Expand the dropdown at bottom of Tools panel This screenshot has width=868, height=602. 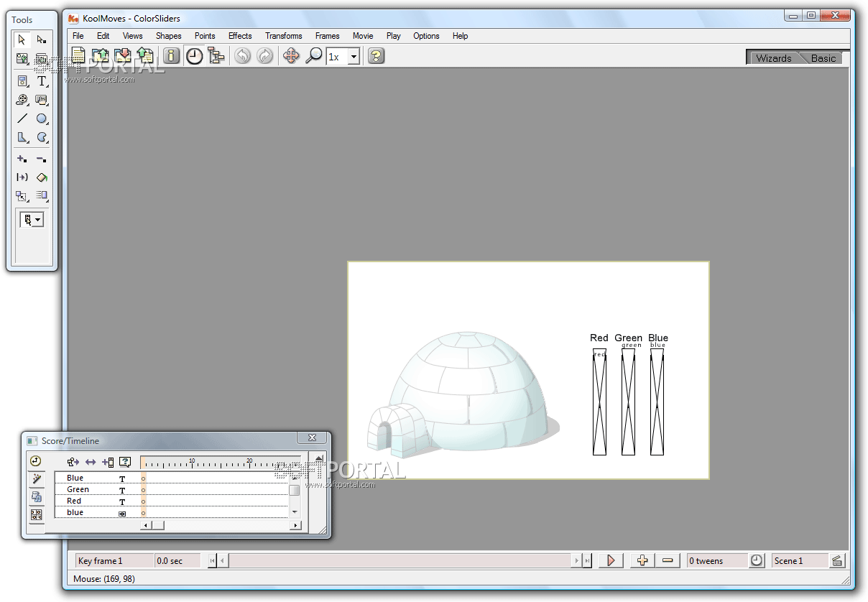[x=37, y=220]
